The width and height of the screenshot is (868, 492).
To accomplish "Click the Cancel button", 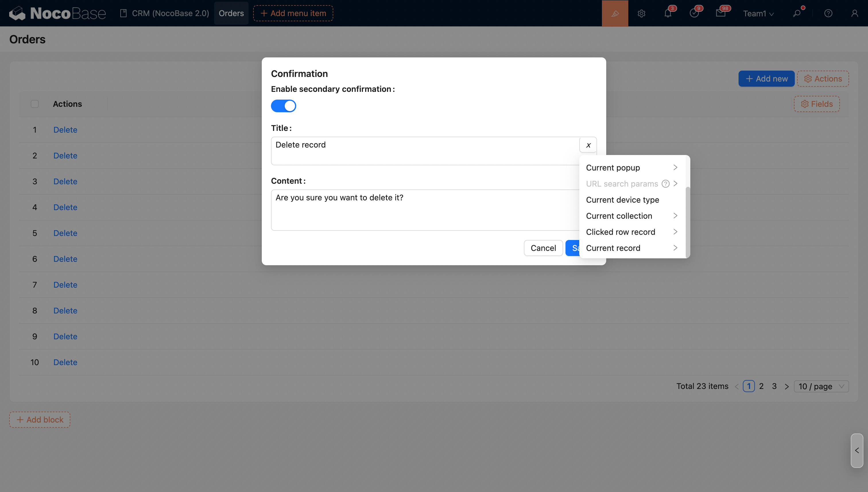I will (x=543, y=248).
